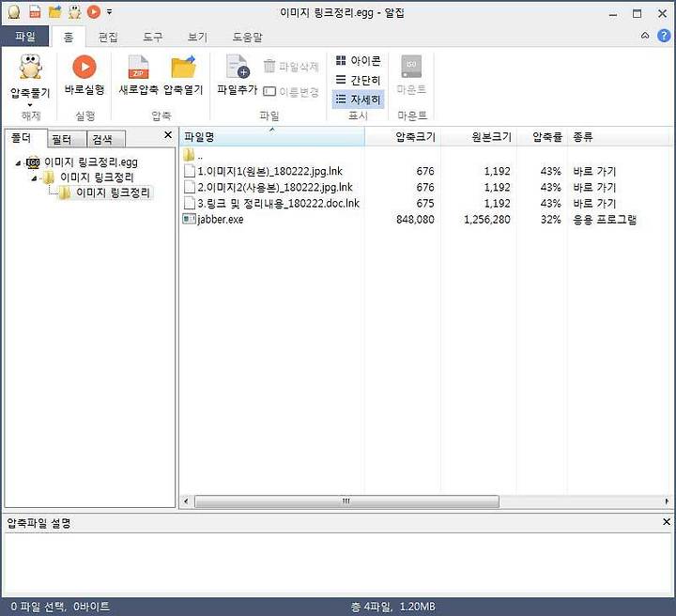Select file 2.이미지2(사용본)_180222.jpg.lnk
This screenshot has height=616, width=676.
[275, 187]
